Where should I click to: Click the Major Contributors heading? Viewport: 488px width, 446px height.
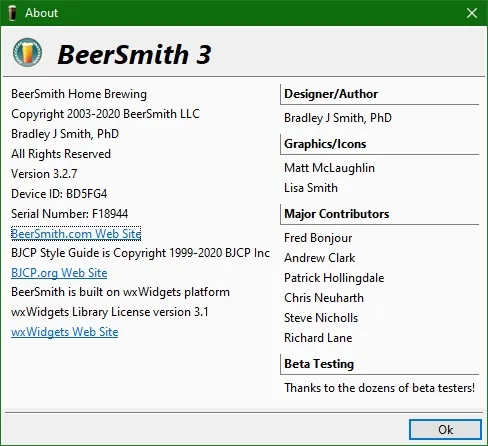tap(337, 214)
